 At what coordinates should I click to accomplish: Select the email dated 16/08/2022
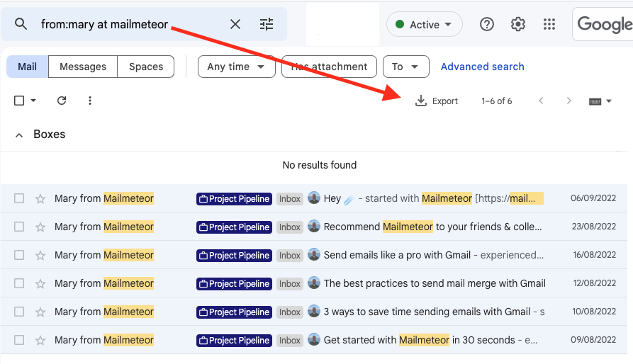(x=19, y=255)
